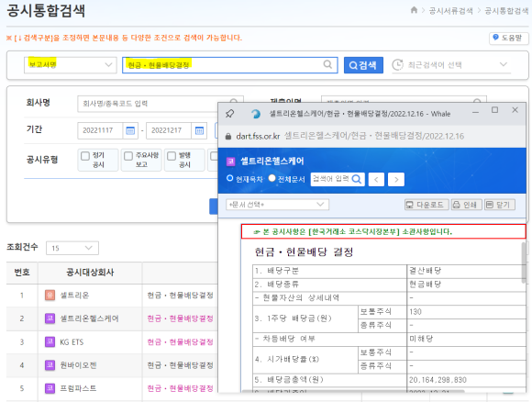Check the 발행공시 checkbox
The width and height of the screenshot is (532, 402).
point(172,156)
